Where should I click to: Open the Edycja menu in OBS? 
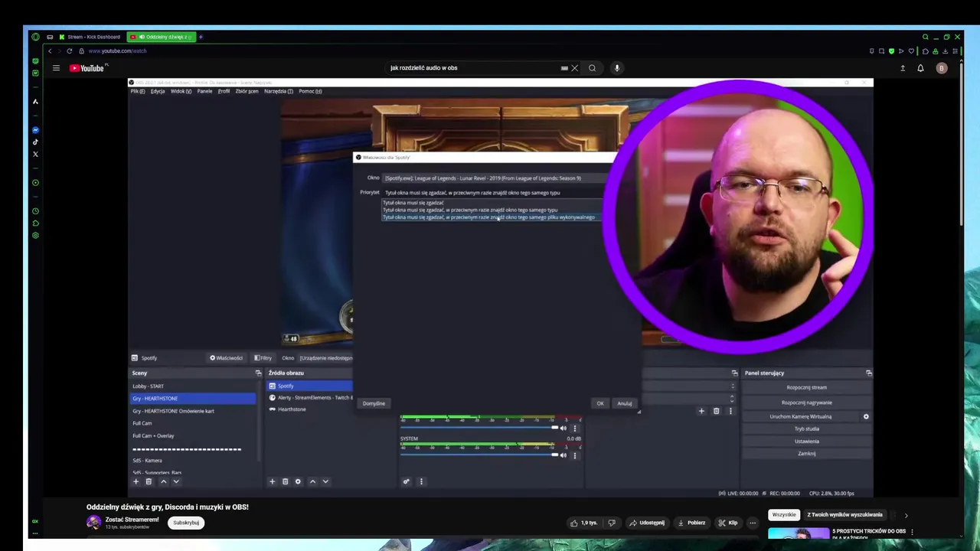pos(158,91)
